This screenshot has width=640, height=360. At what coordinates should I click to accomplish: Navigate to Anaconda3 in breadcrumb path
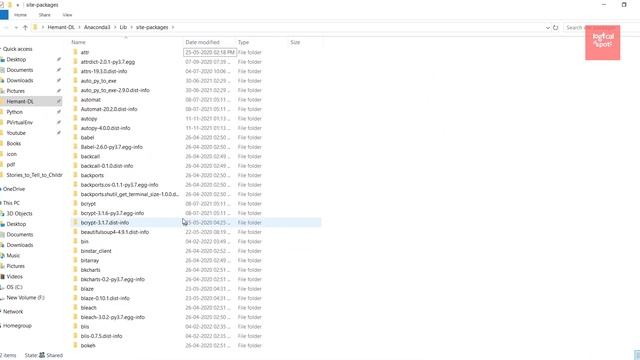(97, 27)
